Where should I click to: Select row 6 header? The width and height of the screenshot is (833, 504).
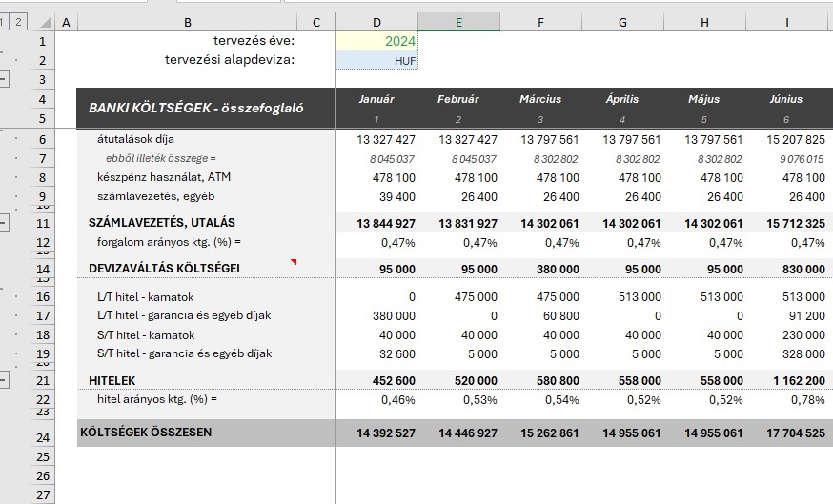43,140
